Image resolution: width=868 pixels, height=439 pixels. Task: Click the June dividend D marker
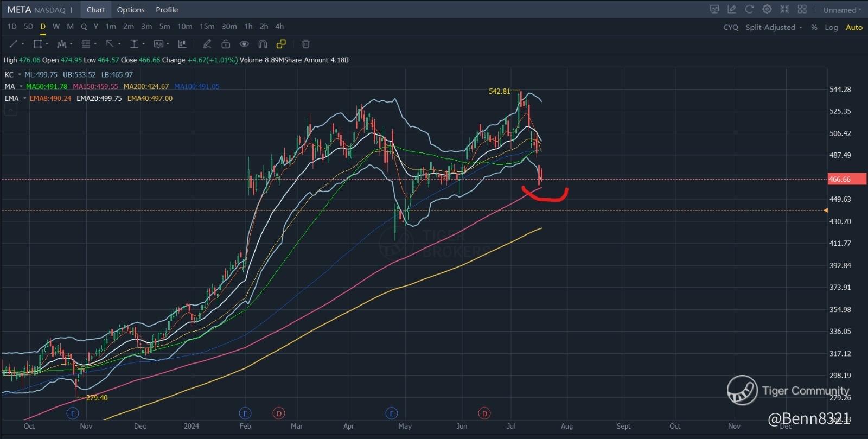[484, 413]
